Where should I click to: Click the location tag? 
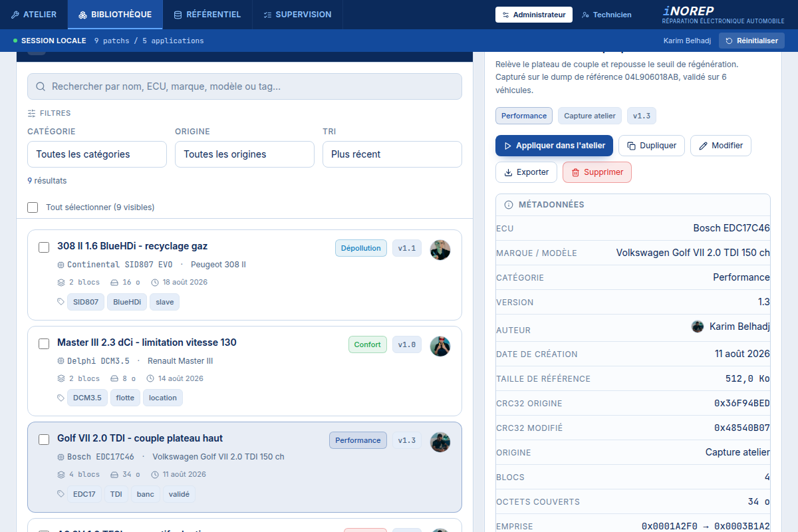pos(163,398)
